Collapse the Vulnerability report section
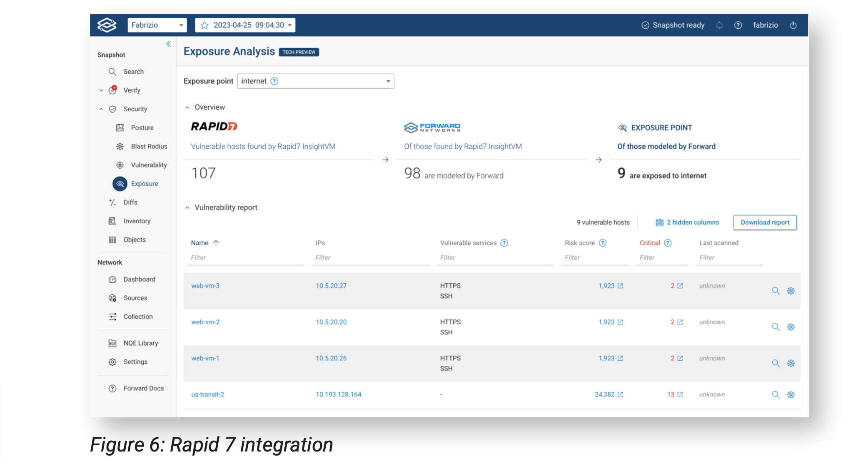The width and height of the screenshot is (868, 474). coord(187,207)
